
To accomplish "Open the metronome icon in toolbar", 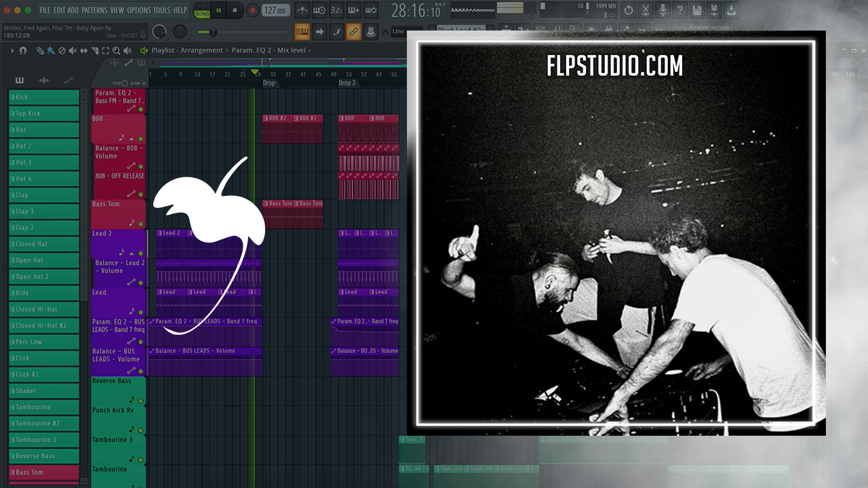I will coord(302,10).
